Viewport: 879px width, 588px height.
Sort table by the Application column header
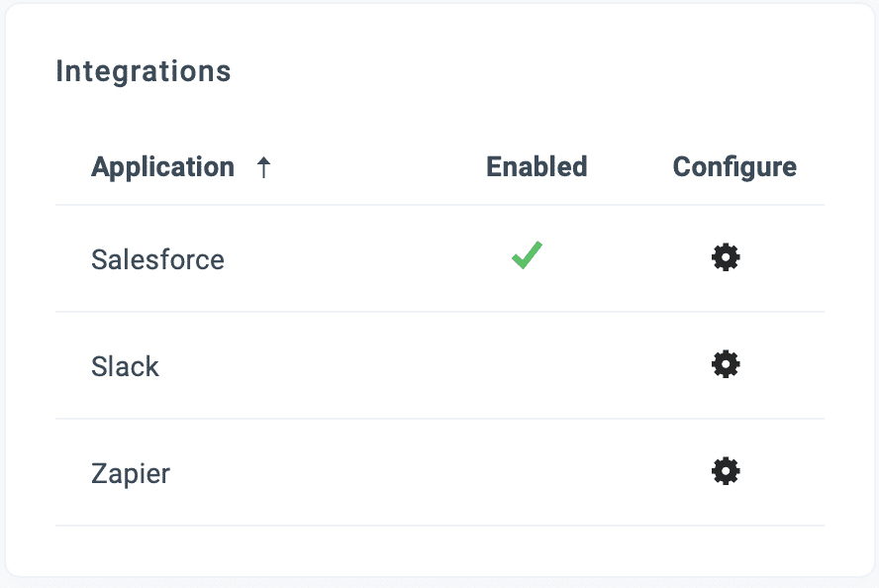point(162,167)
